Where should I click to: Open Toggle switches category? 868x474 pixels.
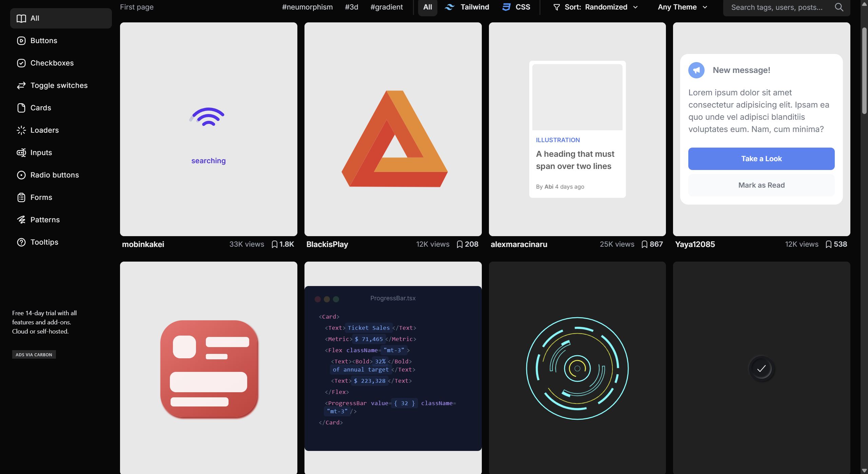coord(59,86)
